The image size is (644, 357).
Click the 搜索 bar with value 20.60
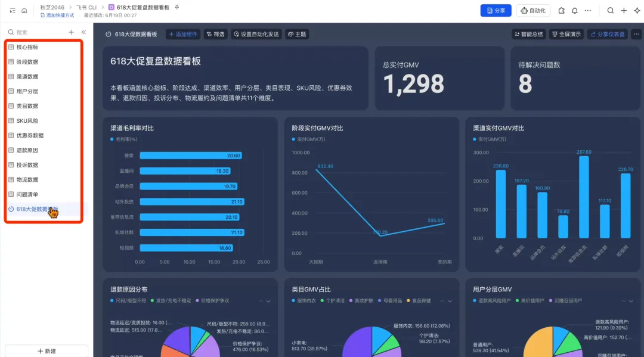coord(191,156)
